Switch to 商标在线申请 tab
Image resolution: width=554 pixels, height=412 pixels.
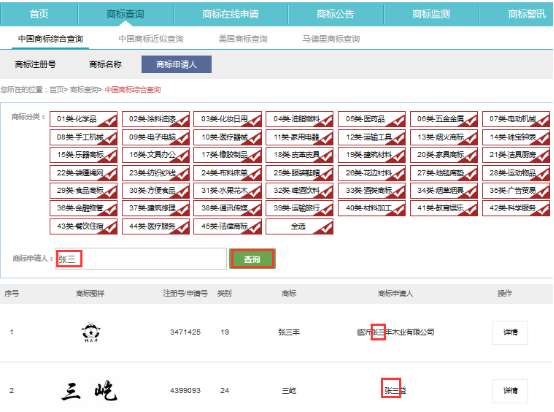click(x=231, y=14)
